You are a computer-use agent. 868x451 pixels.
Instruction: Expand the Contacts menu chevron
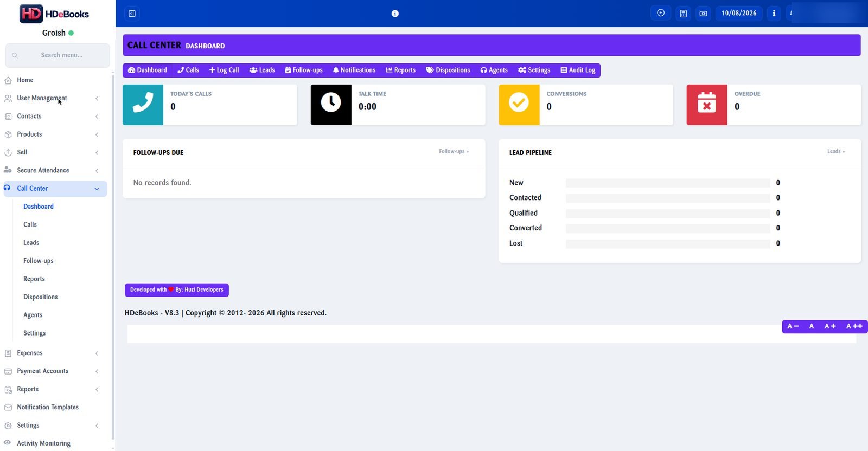point(97,117)
